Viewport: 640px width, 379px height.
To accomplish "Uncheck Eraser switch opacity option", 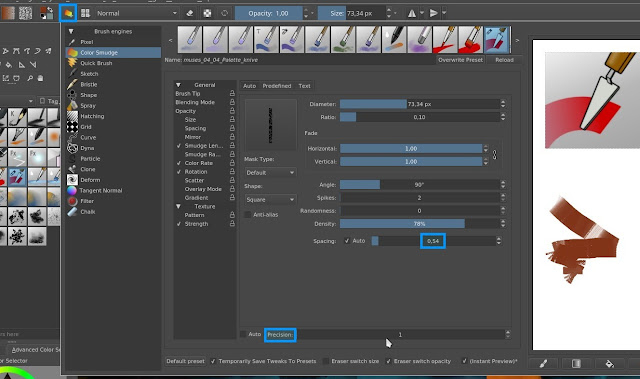I will coord(389,361).
